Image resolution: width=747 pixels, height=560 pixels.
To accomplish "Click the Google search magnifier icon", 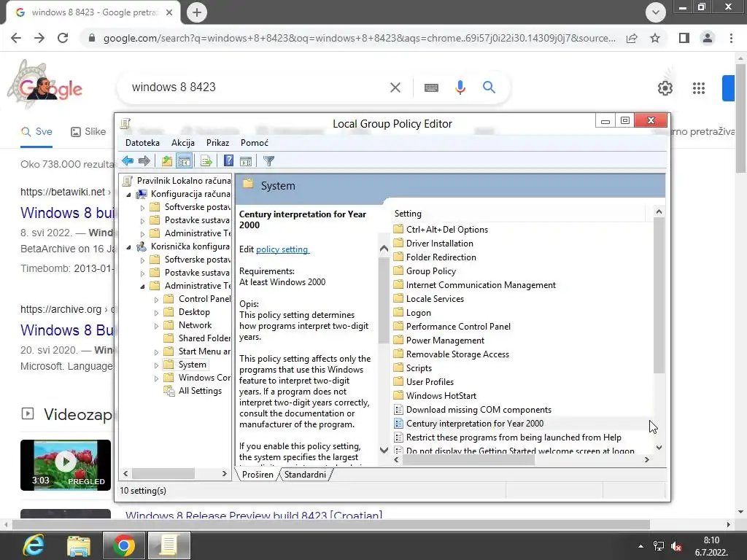I will click(x=489, y=87).
